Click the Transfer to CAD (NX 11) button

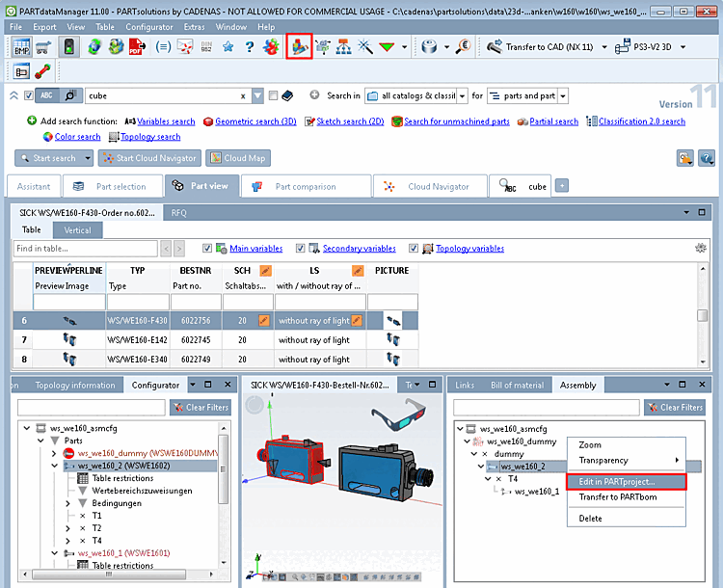point(541,47)
